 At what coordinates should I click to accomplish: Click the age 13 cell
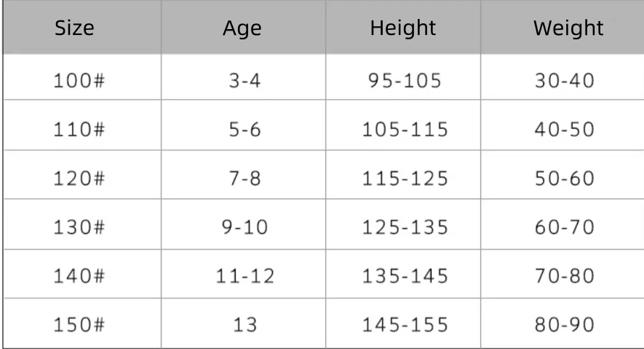245,325
